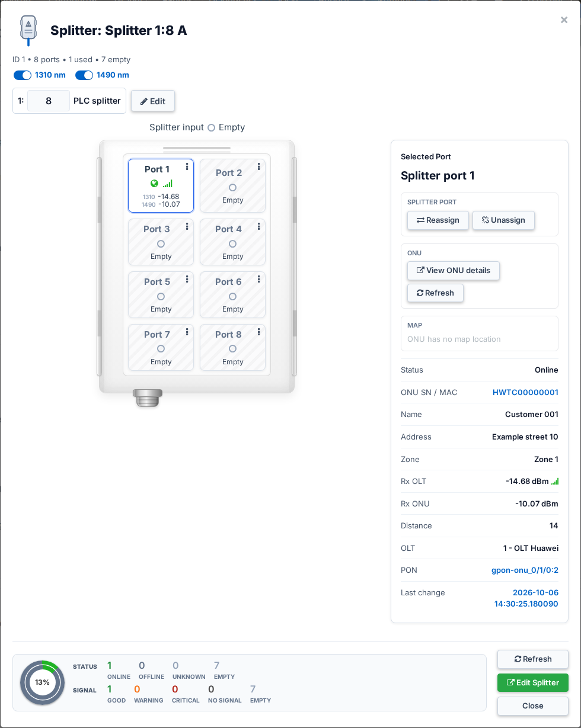581x728 pixels.
Task: Select the empty Port 4 tile
Action: pos(232,242)
